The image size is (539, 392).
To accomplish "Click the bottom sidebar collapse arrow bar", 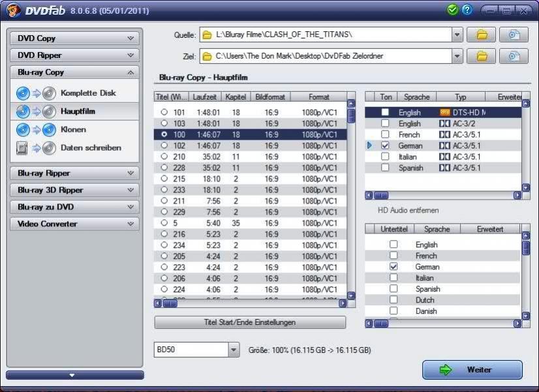I will (74, 375).
